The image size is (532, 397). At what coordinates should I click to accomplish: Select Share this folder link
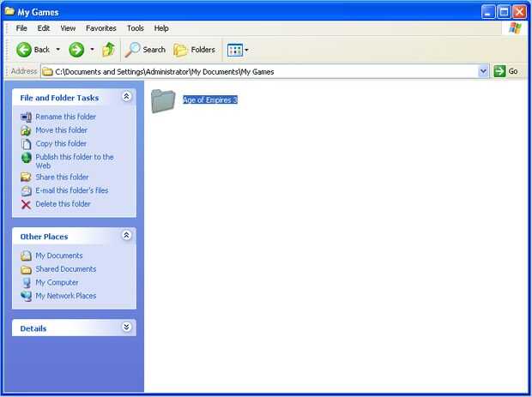click(62, 177)
